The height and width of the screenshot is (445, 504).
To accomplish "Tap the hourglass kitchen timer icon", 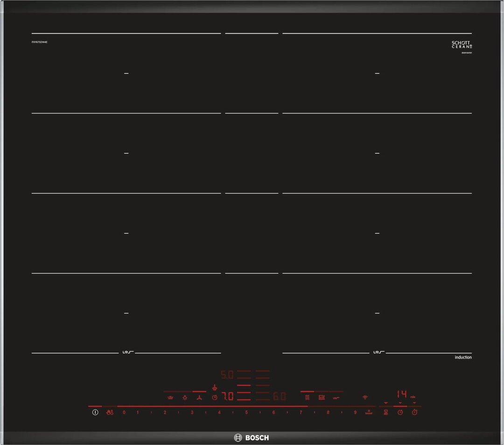I will (x=386, y=412).
